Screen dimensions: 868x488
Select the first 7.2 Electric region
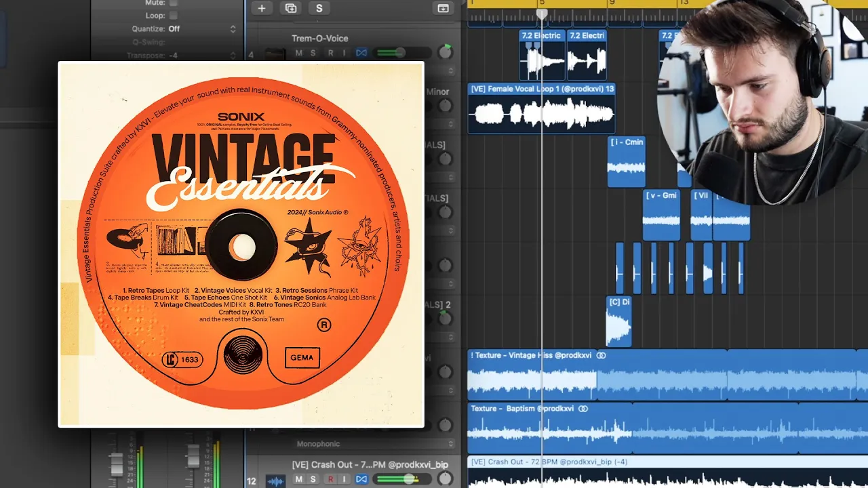[x=542, y=56]
